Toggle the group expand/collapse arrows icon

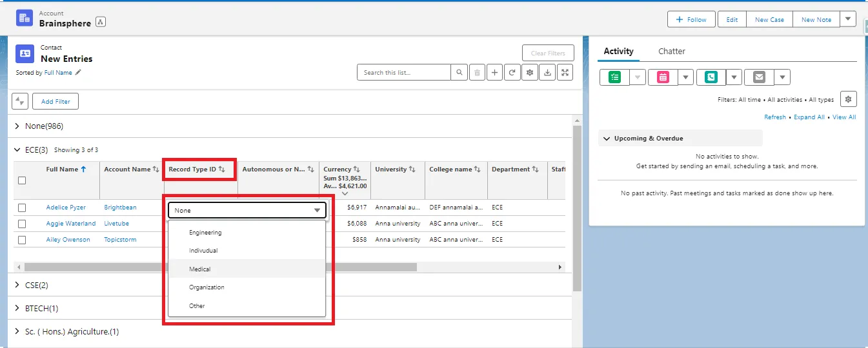[20, 101]
